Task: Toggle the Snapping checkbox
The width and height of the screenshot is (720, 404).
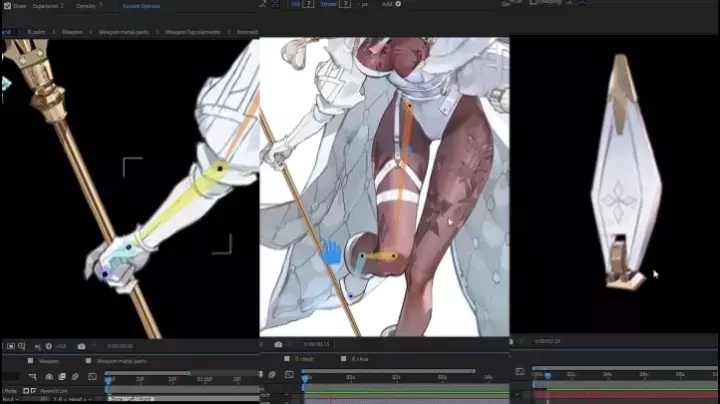Action: pos(533,2)
